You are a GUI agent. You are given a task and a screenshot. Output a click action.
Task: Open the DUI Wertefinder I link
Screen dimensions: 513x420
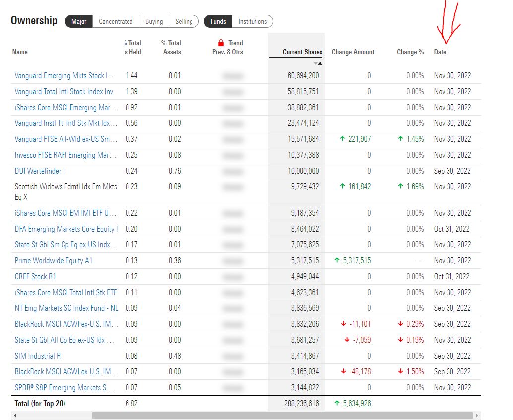coord(40,171)
